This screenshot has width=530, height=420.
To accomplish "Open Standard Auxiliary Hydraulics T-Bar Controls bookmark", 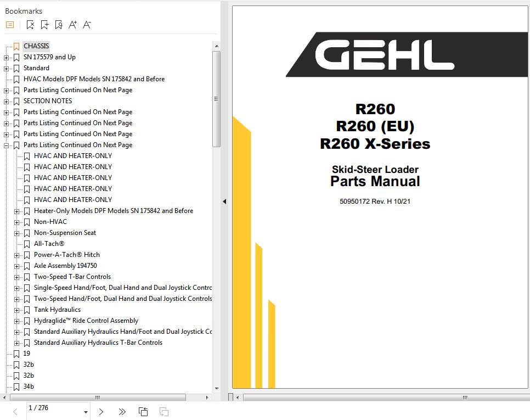I will pos(98,343).
